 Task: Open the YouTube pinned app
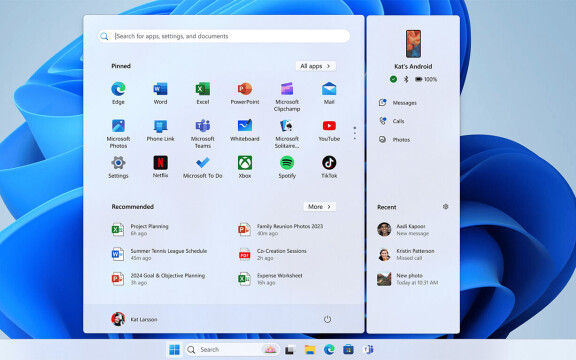329,130
